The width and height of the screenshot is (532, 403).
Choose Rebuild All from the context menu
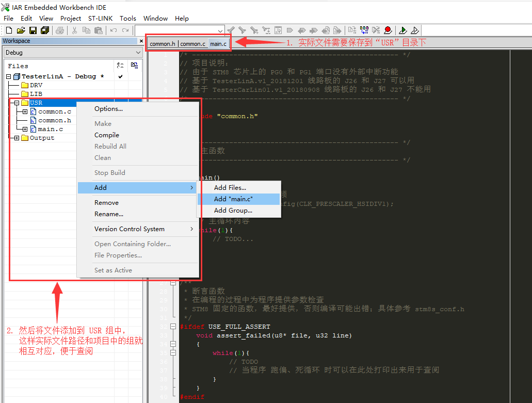(110, 146)
